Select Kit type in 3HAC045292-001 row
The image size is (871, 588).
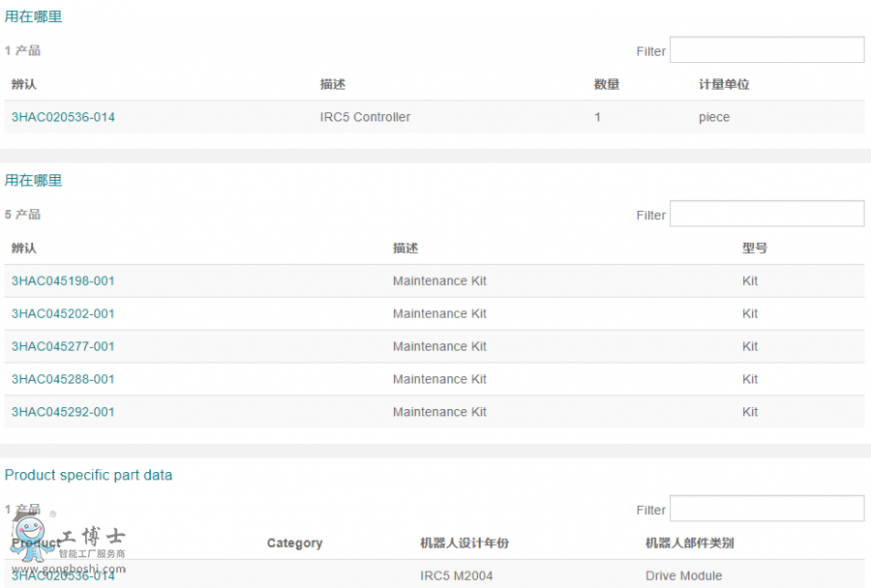point(750,412)
